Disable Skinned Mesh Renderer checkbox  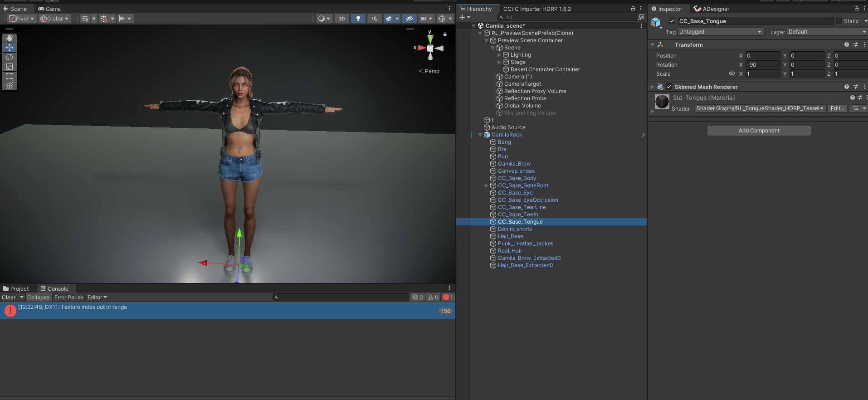[x=669, y=87]
